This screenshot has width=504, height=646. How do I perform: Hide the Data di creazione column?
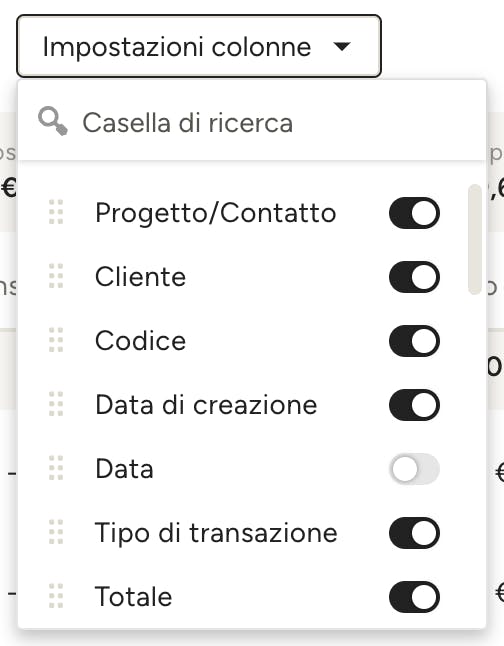[x=414, y=405]
